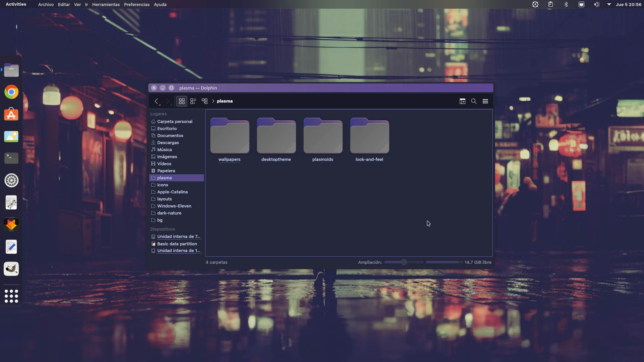Select the plasmoids folder

tap(323, 140)
